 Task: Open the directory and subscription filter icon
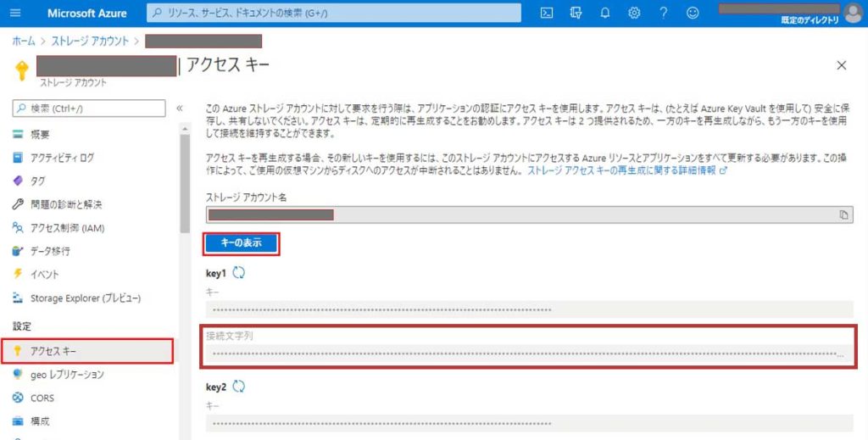click(x=576, y=13)
